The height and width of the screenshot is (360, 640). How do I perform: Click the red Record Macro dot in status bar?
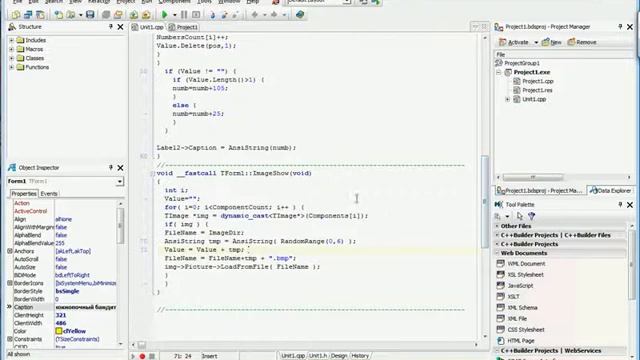click(142, 356)
